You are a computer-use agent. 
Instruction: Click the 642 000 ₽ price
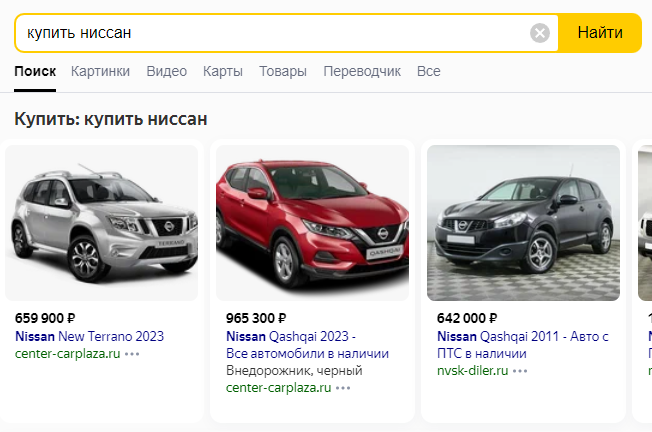[x=467, y=318]
